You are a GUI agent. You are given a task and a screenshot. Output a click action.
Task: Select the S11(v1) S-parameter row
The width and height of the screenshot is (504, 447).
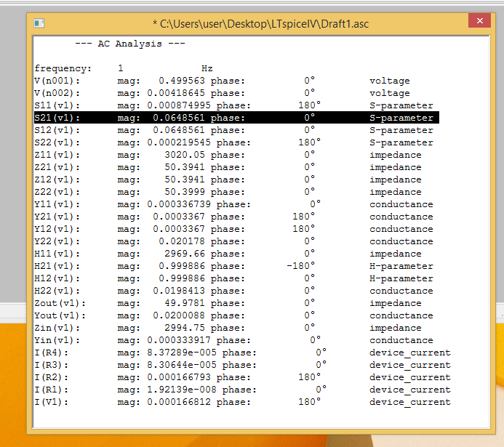click(233, 105)
